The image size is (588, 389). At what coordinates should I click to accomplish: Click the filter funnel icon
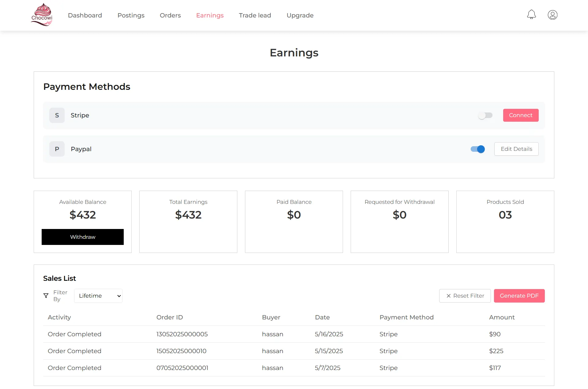tap(46, 296)
